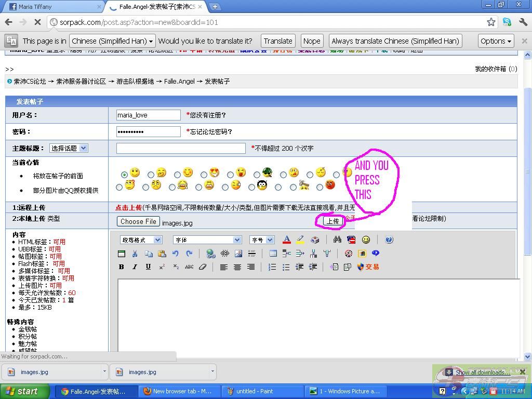
Task: Open the 段落格式 paragraph format dropdown
Action: (141, 240)
